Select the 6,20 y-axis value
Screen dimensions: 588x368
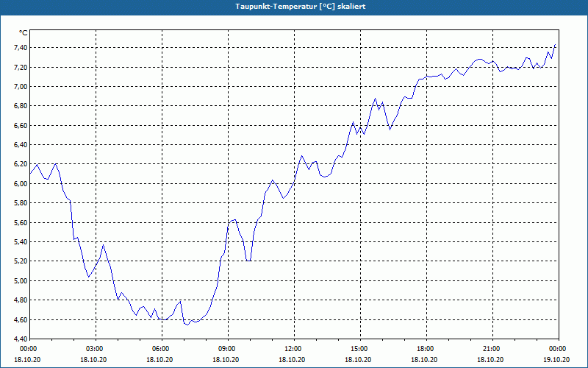(21, 164)
